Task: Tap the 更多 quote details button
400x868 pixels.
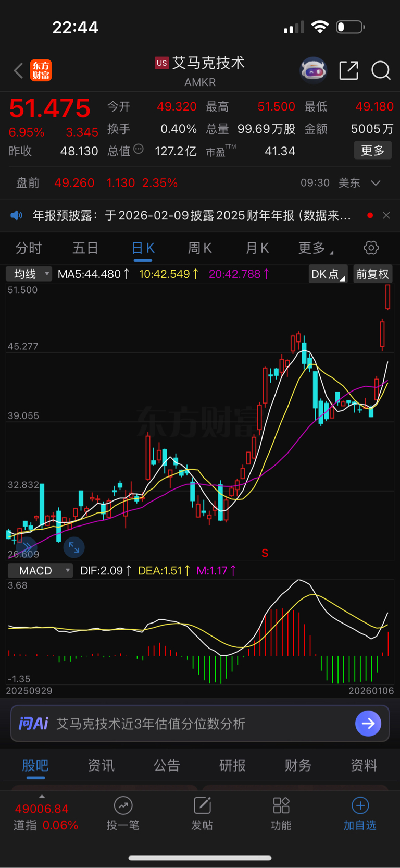Action: (373, 151)
